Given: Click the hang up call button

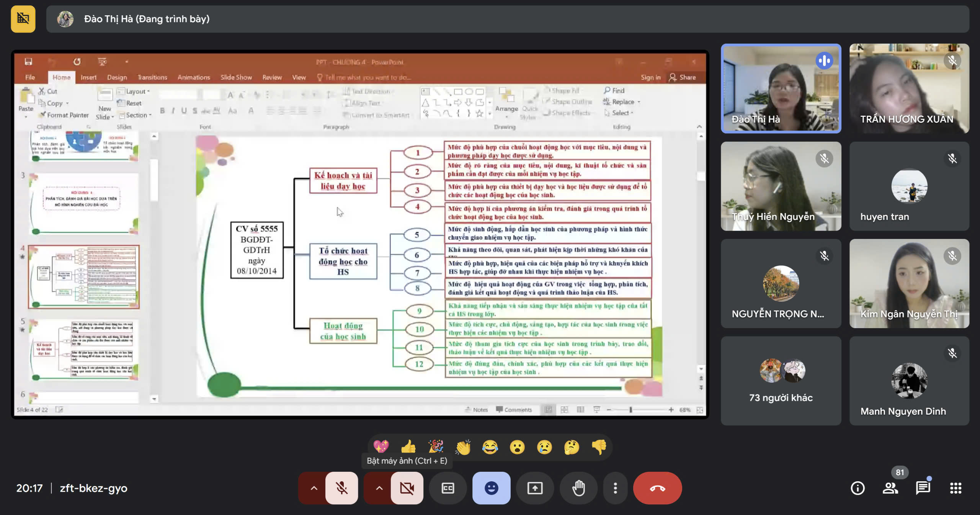Looking at the screenshot, I should pos(657,488).
